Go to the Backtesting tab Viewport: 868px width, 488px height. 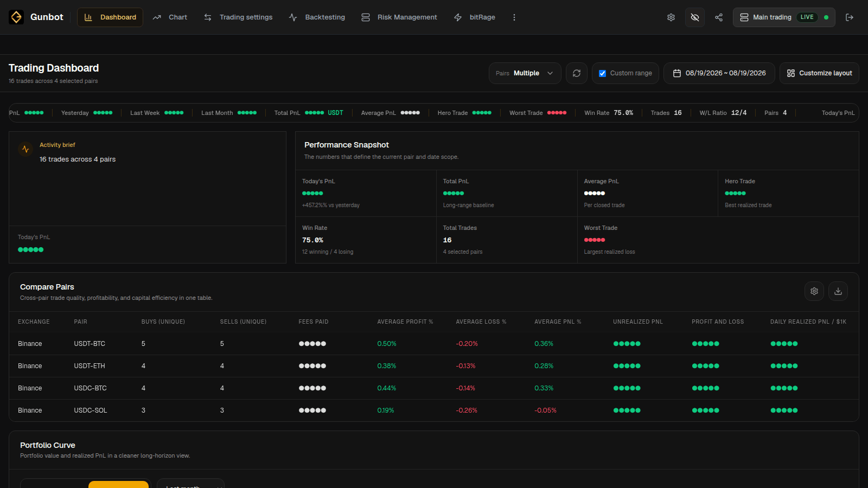click(317, 17)
